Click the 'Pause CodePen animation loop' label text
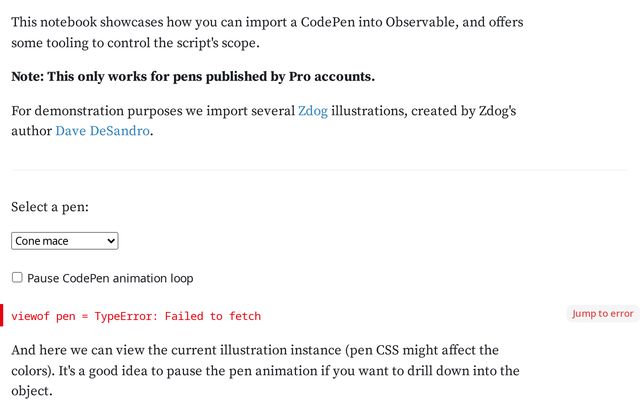This screenshot has width=640, height=400. (x=110, y=278)
